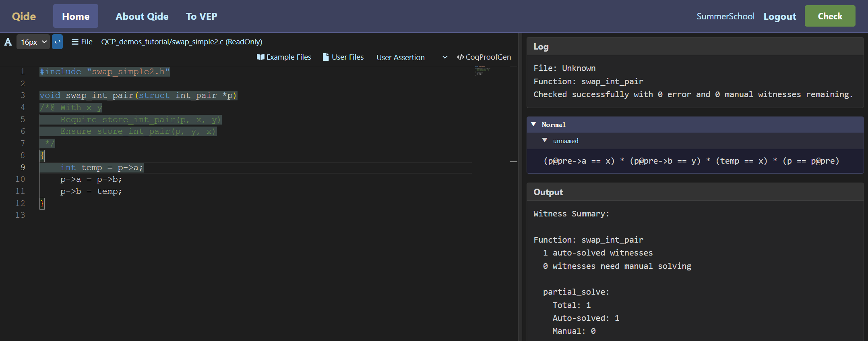868x341 pixels.
Task: Click the green Check button
Action: coord(830,16)
